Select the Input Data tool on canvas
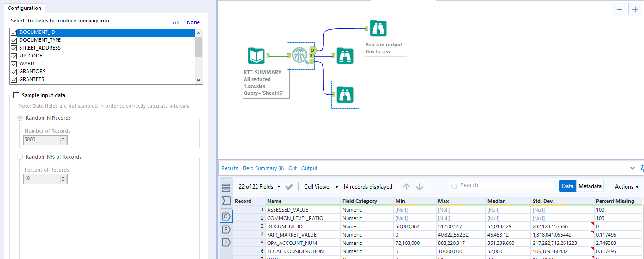The height and width of the screenshot is (259, 644). click(256, 56)
